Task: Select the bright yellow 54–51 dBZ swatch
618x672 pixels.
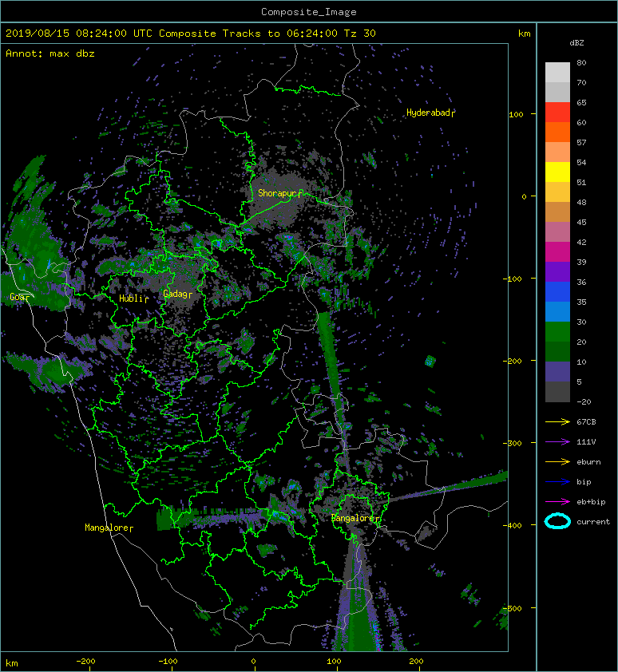Action: (x=557, y=172)
